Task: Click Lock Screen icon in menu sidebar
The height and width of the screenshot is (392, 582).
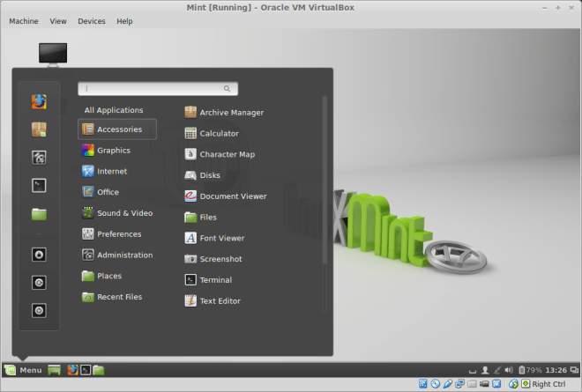Action: click(39, 255)
